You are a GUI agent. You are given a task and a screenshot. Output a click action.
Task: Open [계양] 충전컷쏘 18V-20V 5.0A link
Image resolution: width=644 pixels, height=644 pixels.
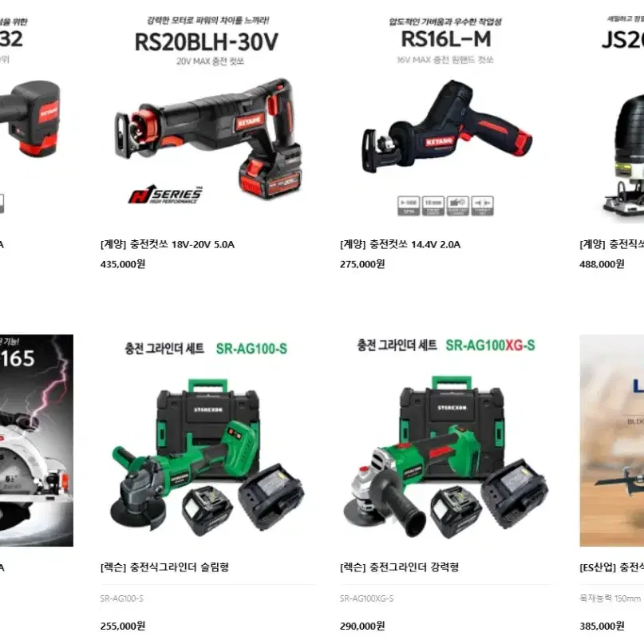point(167,244)
